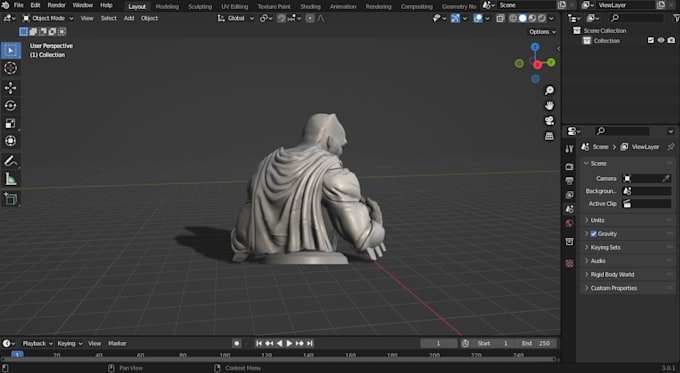Open the viewport Add menu
This screenshot has width=680, height=373.
[x=129, y=18]
